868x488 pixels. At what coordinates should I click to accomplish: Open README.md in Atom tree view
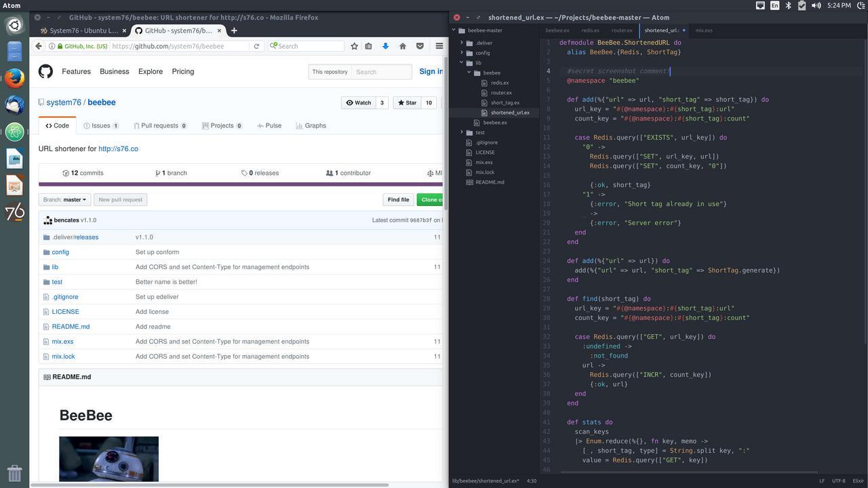click(x=490, y=182)
